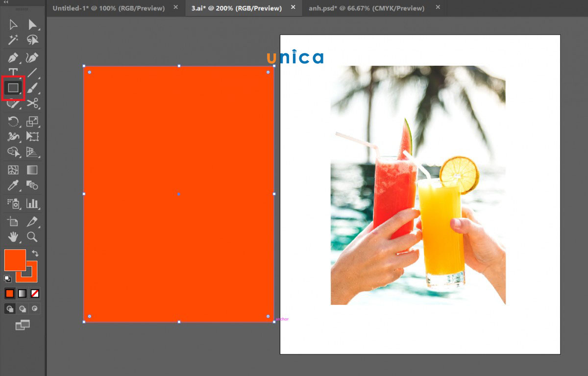Select the Pen tool
The height and width of the screenshot is (376, 588).
coord(13,58)
